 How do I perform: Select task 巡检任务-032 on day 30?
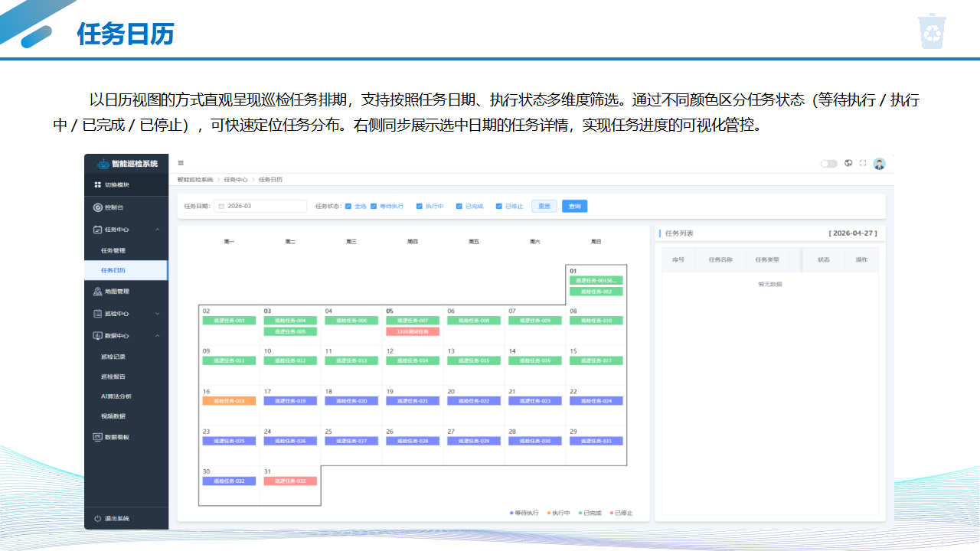click(x=229, y=481)
